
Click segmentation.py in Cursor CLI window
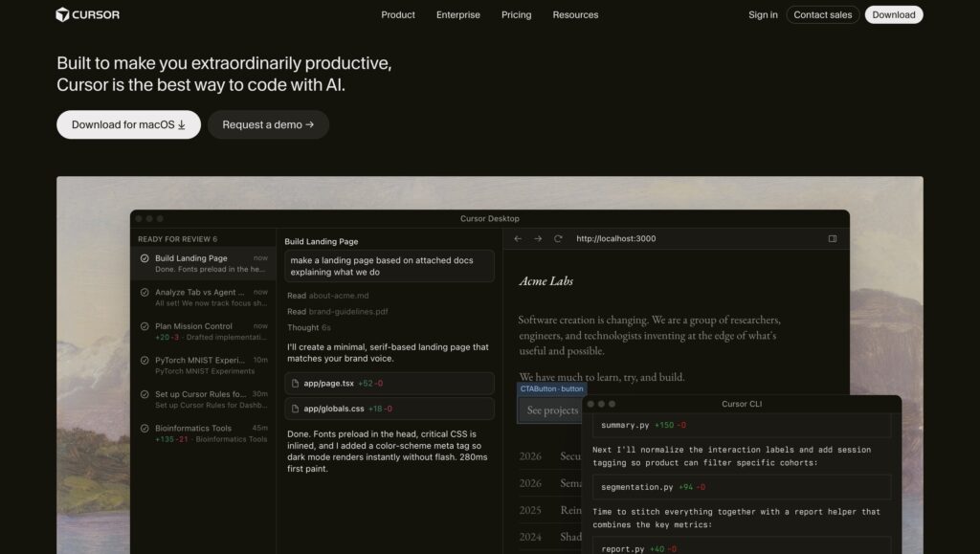click(636, 487)
